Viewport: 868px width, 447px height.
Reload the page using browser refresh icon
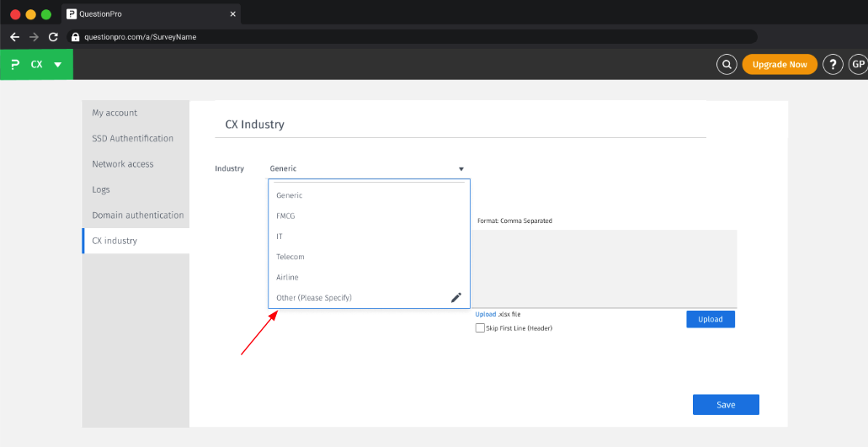point(53,37)
